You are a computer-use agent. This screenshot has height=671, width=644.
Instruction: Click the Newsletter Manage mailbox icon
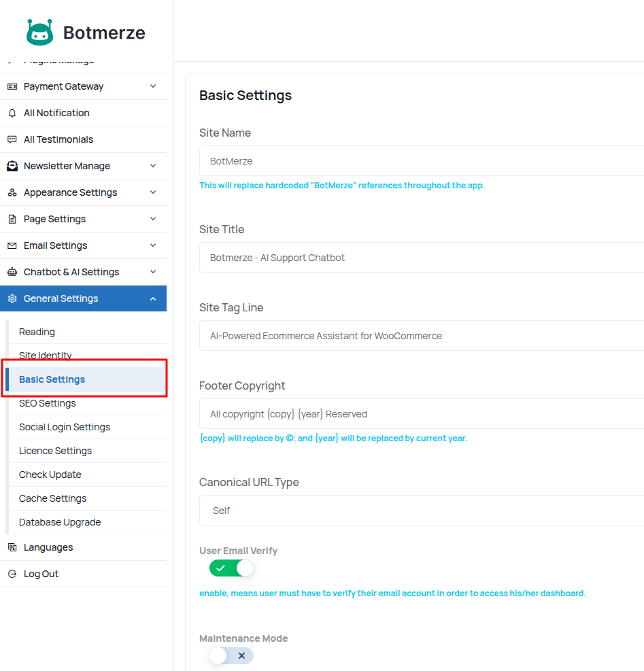(12, 166)
